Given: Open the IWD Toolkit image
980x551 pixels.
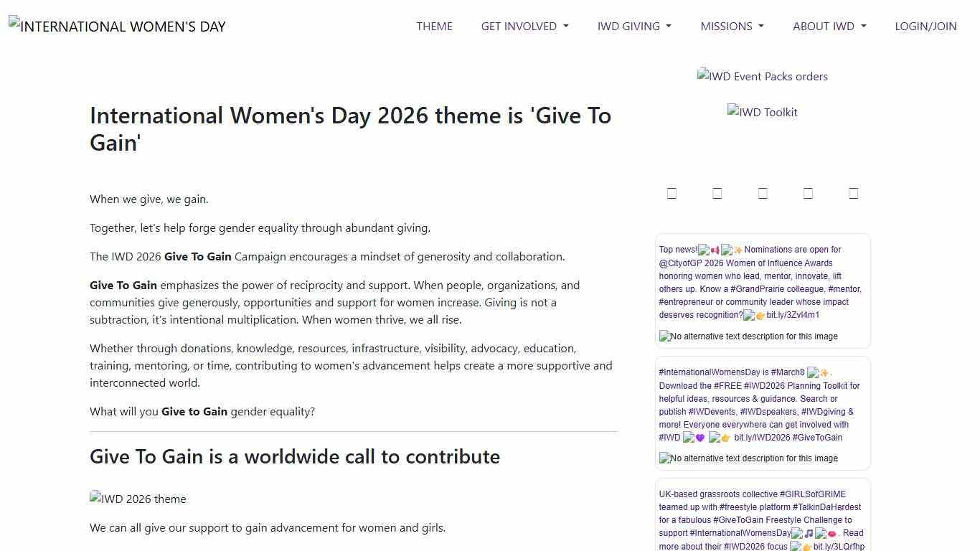Looking at the screenshot, I should 762,112.
